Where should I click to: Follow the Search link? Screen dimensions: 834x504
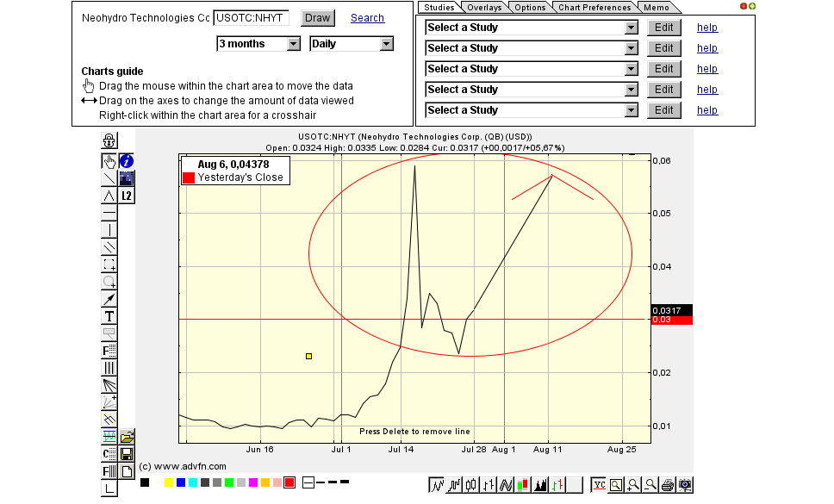pyautogui.click(x=367, y=18)
